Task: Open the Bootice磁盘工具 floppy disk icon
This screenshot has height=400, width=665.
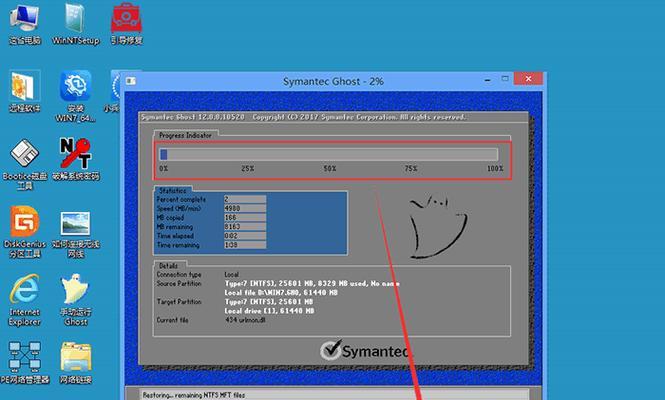Action: [25, 164]
